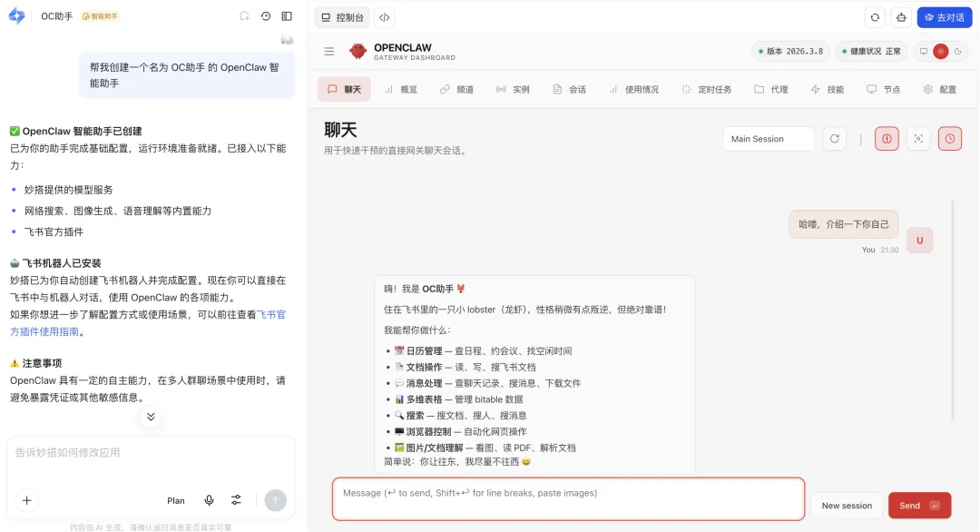The width and height of the screenshot is (980, 532).
Task: Click the 聊天 page heading
Action: pos(340,130)
